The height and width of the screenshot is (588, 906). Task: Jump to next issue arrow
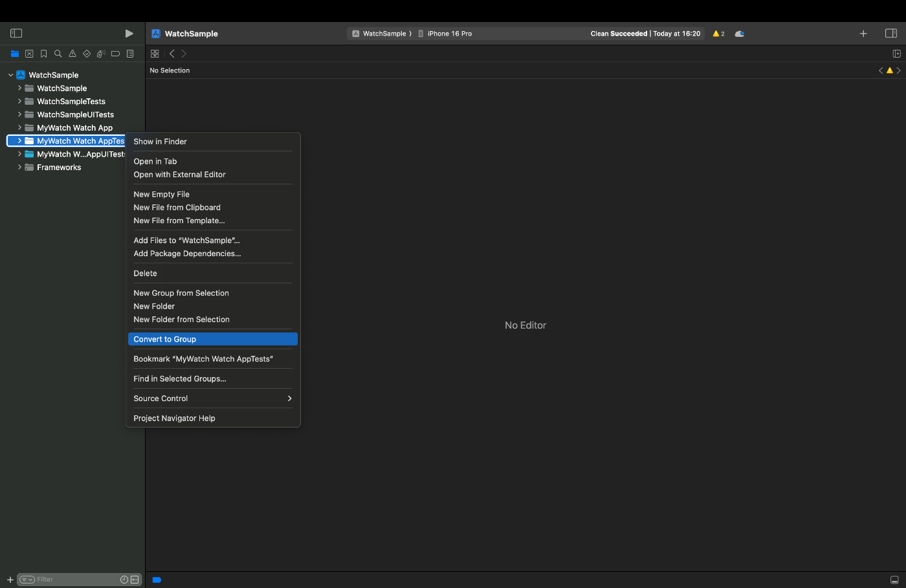(x=898, y=71)
